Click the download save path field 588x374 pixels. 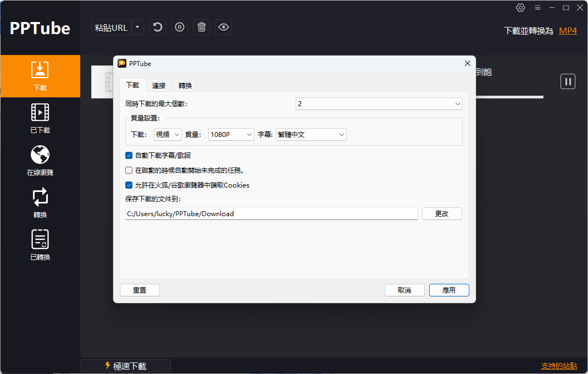271,213
